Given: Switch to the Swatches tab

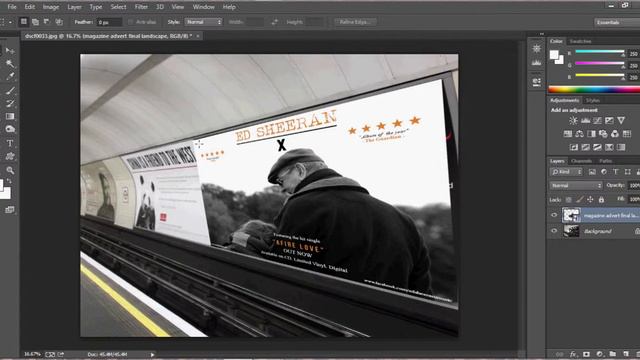Looking at the screenshot, I should (580, 41).
